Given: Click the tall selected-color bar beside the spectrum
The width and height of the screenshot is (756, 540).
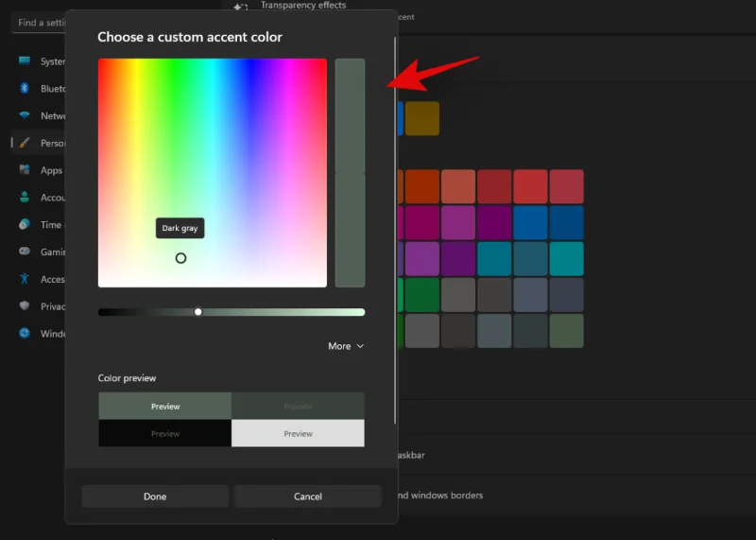Looking at the screenshot, I should [350, 172].
